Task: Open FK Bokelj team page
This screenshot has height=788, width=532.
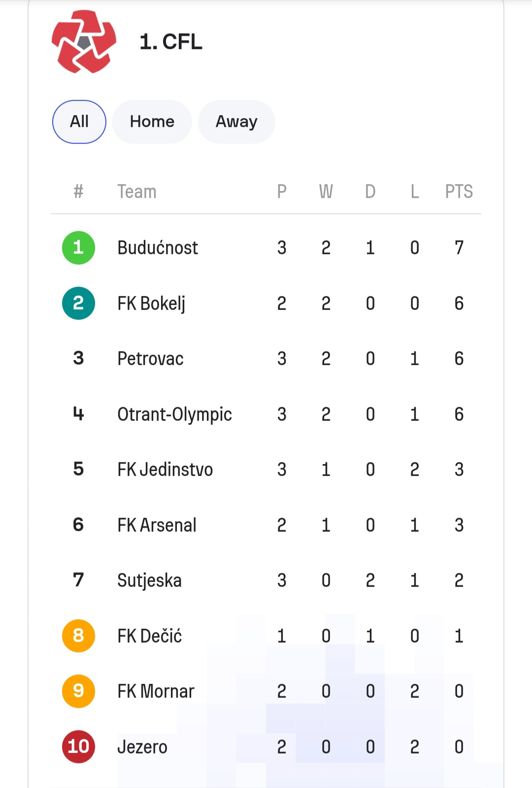Action: (x=151, y=304)
